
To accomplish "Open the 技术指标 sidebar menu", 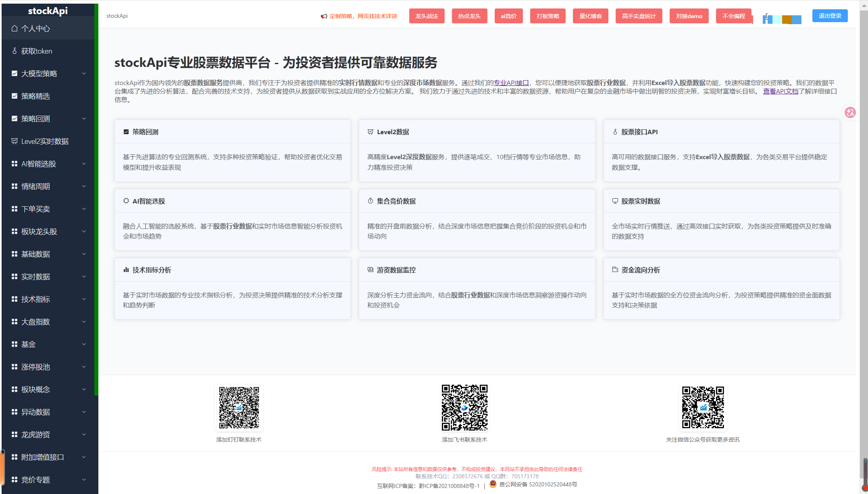I will [35, 299].
